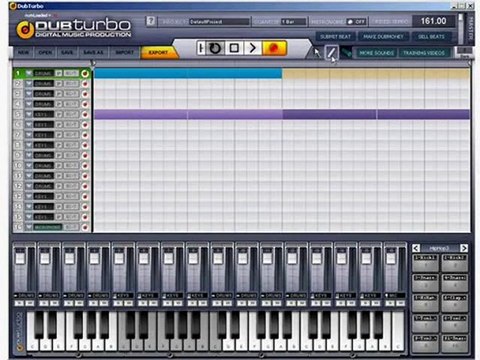Click the SAVE AS menu button
The width and height of the screenshot is (480, 360).
point(93,53)
